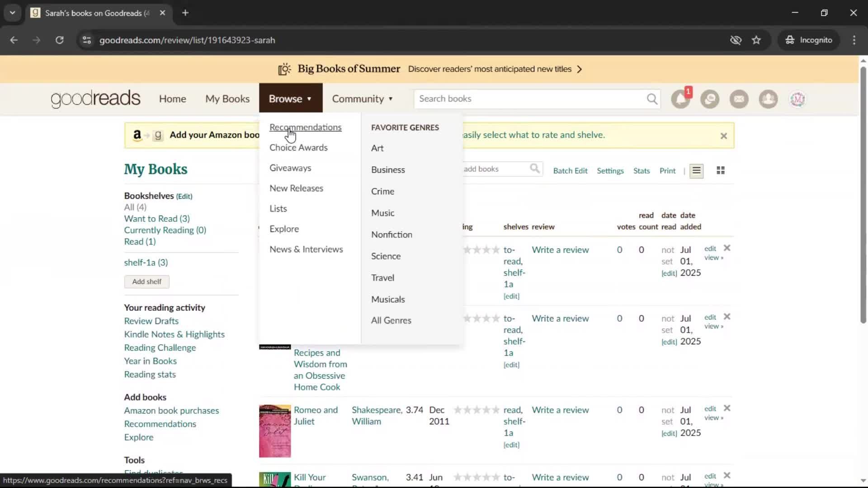
Task: Open the profile avatar menu
Action: 797,99
